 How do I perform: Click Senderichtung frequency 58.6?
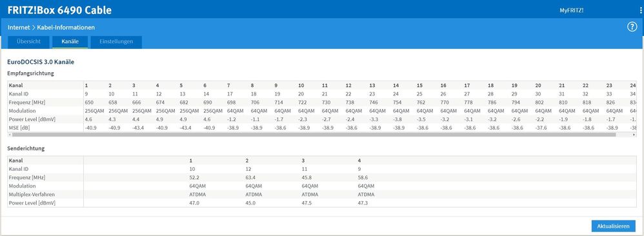coord(363,177)
